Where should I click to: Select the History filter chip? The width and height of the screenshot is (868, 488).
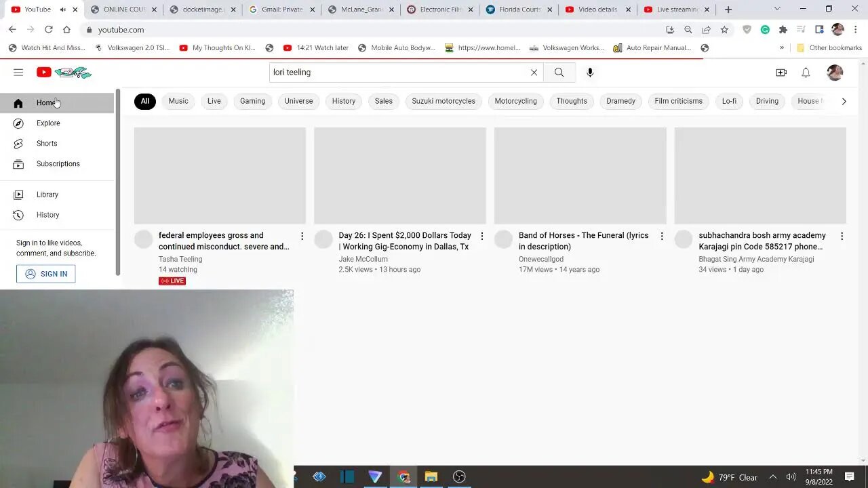click(x=344, y=101)
